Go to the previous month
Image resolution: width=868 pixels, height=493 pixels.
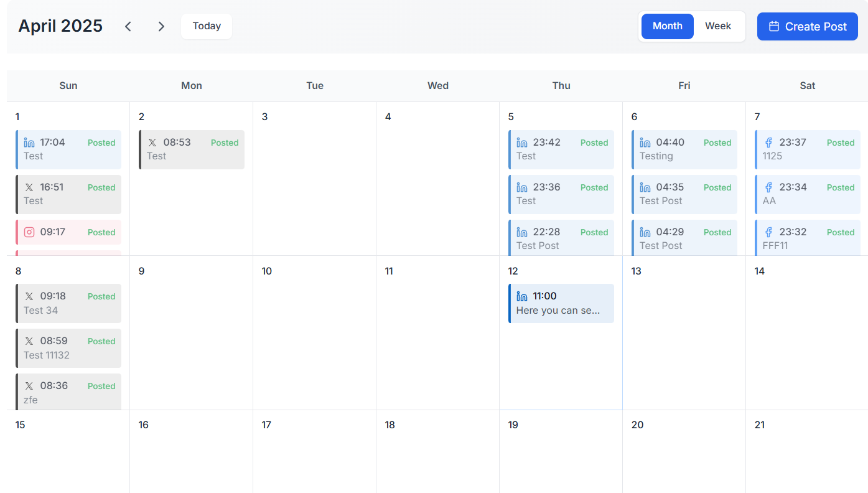tap(128, 26)
